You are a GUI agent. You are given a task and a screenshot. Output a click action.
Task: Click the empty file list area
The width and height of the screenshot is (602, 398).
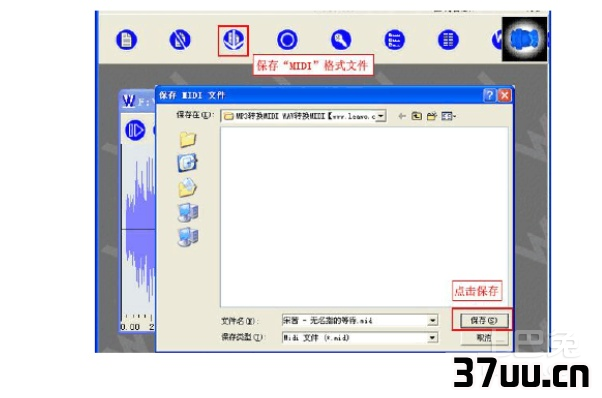(364, 217)
